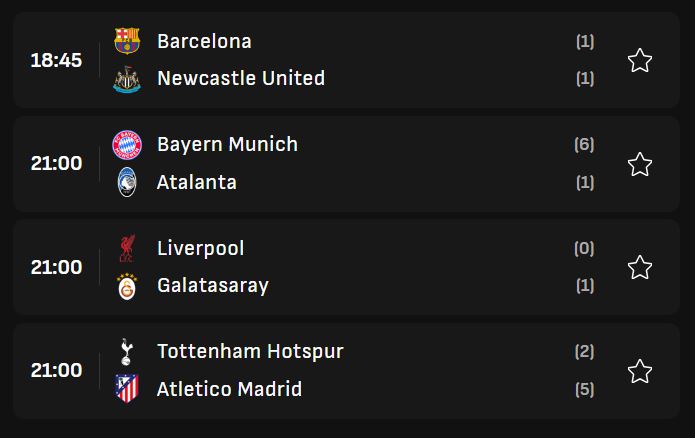This screenshot has width=695, height=438.
Task: Toggle favorite star for Liverpool vs Galatasaray
Action: tap(640, 267)
